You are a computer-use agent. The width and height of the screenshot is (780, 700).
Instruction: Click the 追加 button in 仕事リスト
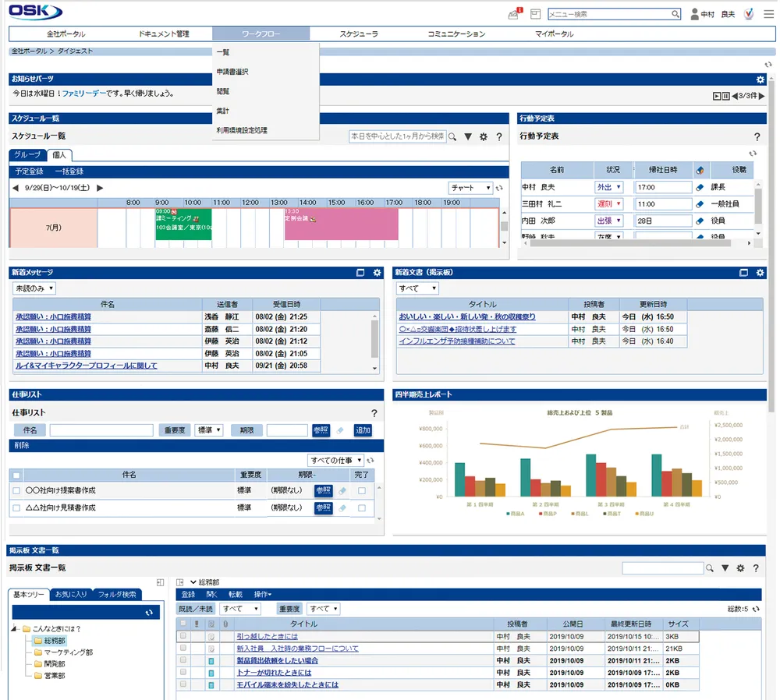click(x=363, y=430)
